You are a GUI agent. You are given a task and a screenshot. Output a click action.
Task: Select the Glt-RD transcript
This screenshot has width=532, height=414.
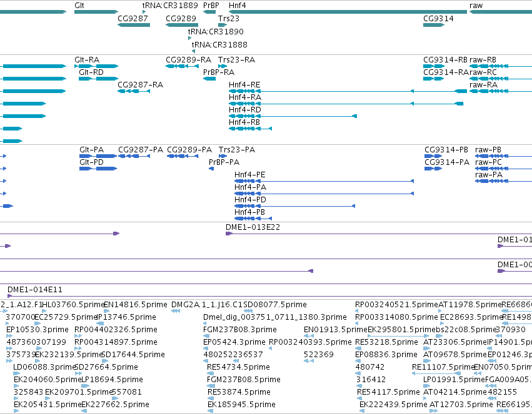(98, 79)
